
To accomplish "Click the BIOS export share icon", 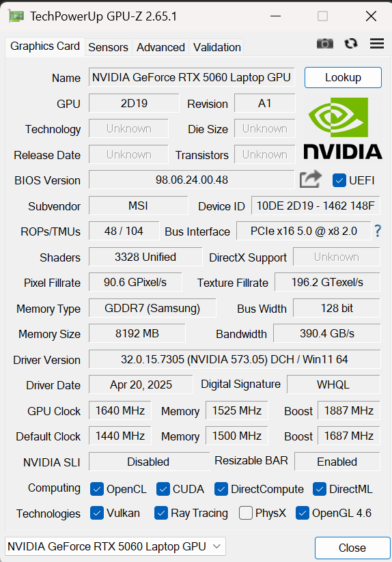I will click(x=310, y=179).
